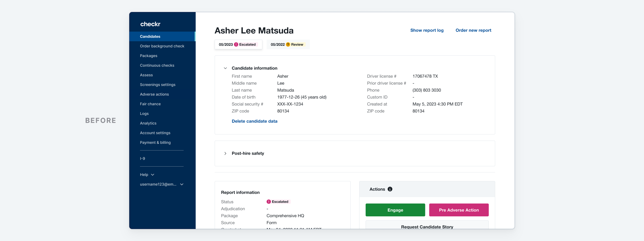Click Request Candidate Story button

[427, 226]
